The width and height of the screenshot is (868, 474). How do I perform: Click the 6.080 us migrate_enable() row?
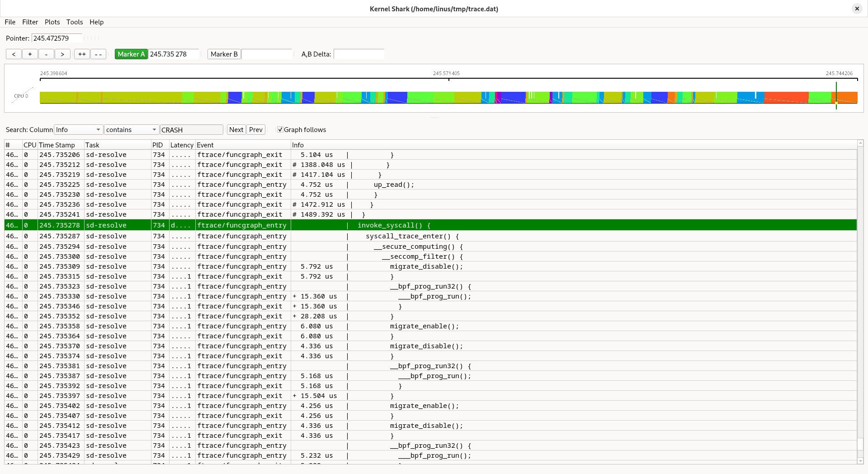pyautogui.click(x=430, y=326)
